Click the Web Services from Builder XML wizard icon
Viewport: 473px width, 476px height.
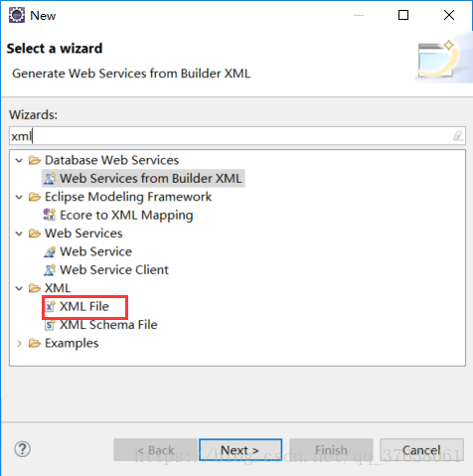[50, 179]
